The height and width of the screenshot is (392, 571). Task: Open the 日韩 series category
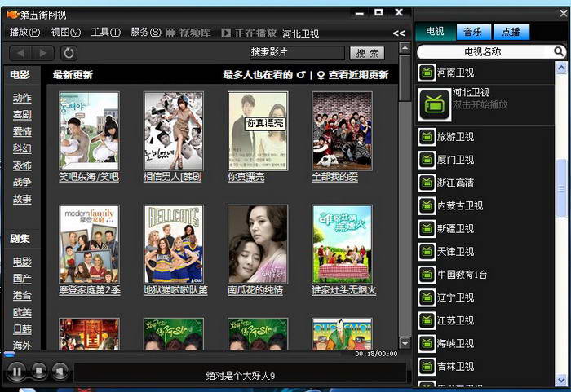click(x=22, y=329)
